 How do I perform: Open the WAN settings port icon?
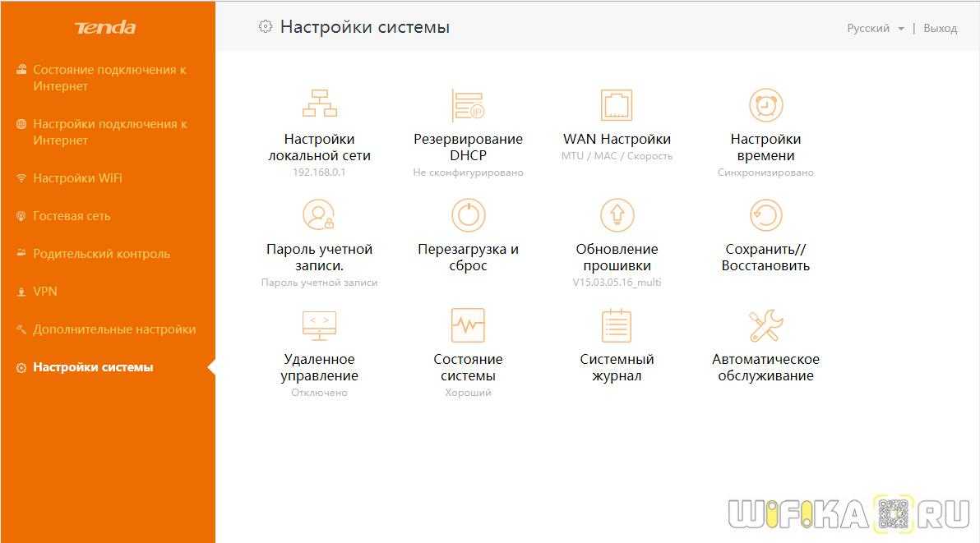click(x=617, y=104)
